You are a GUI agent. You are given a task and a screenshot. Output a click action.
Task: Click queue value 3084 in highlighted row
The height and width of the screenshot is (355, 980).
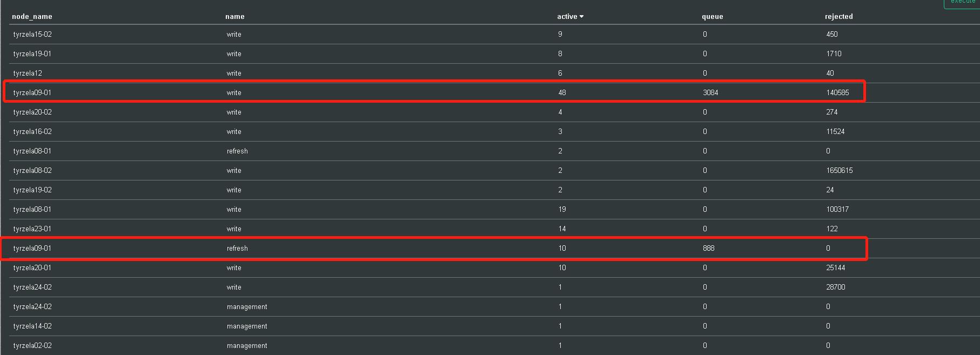710,92
